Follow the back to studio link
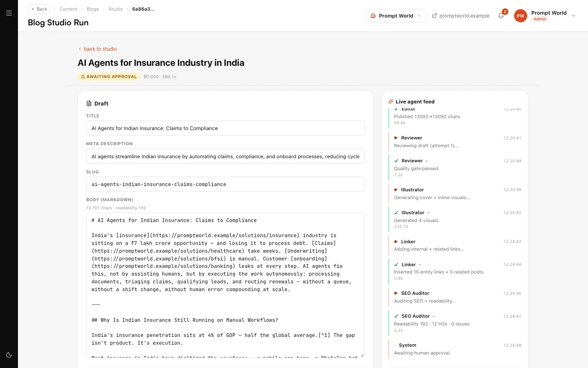588x368 pixels. pyautogui.click(x=98, y=49)
